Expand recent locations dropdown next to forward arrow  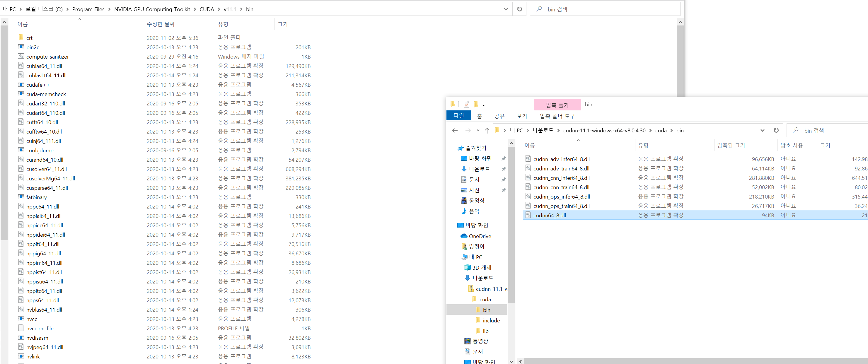tap(478, 131)
